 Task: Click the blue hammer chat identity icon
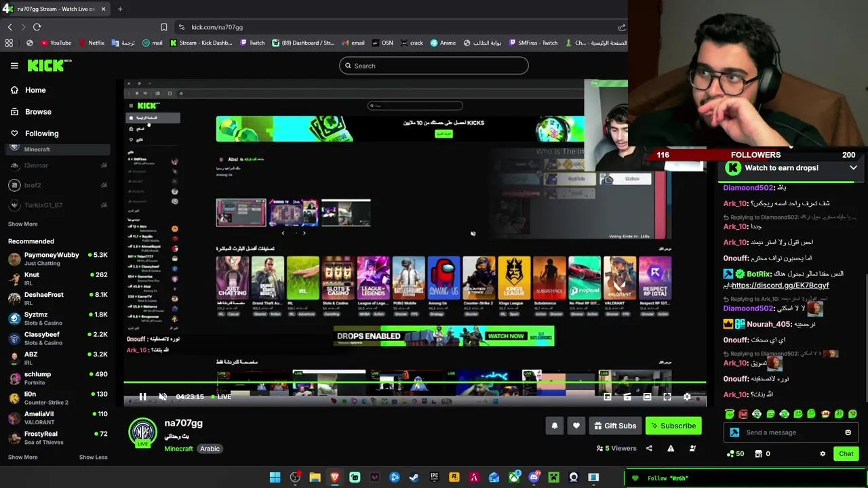click(734, 432)
